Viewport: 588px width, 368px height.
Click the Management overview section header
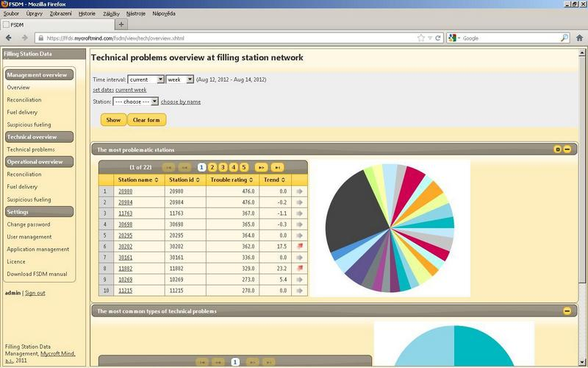click(39, 75)
